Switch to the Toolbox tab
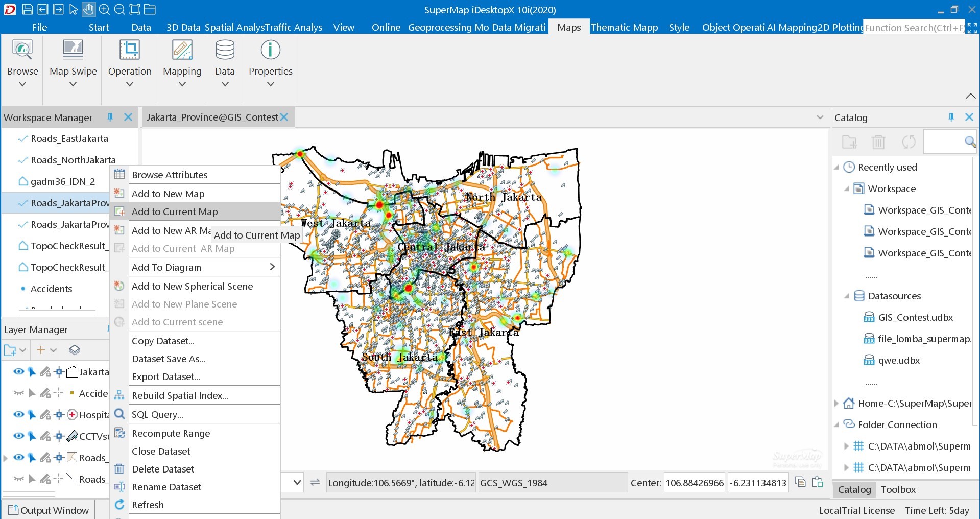This screenshot has height=519, width=980. click(898, 489)
